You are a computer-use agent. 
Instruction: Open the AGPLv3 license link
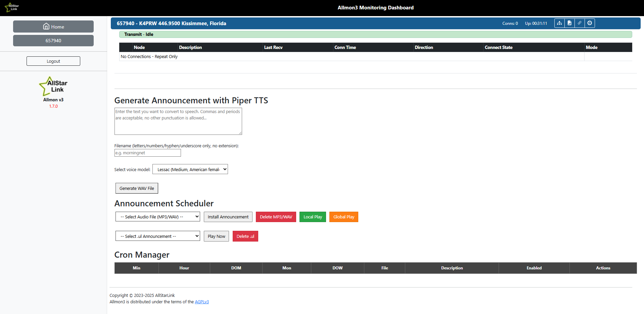pyautogui.click(x=202, y=302)
